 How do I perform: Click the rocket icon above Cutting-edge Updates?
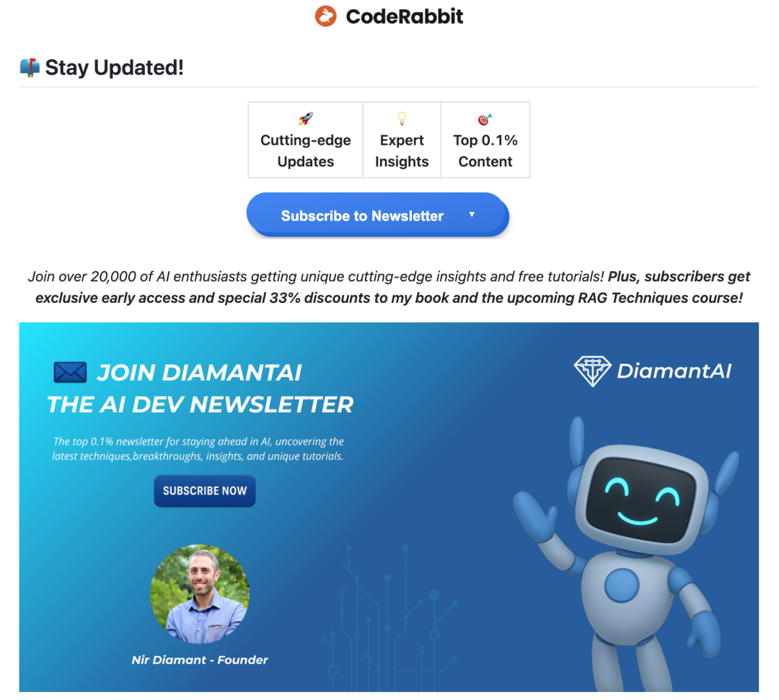coord(306,119)
